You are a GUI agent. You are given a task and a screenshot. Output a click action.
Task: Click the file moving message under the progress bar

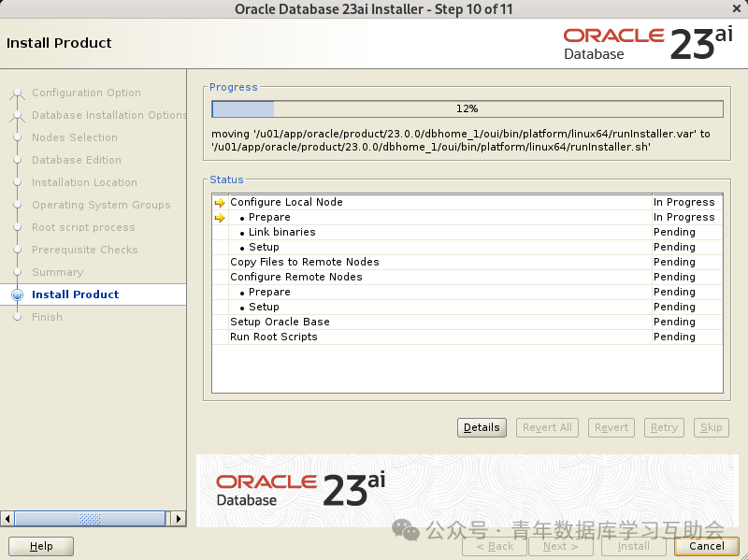point(461,140)
